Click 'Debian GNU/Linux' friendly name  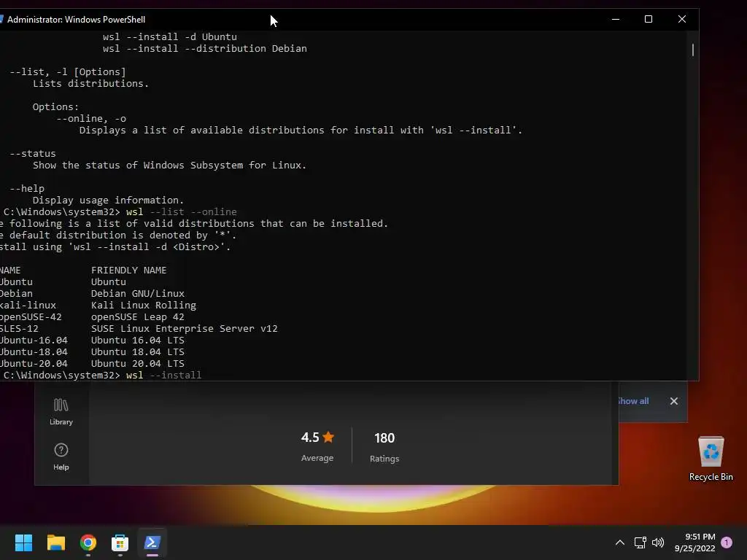point(138,293)
